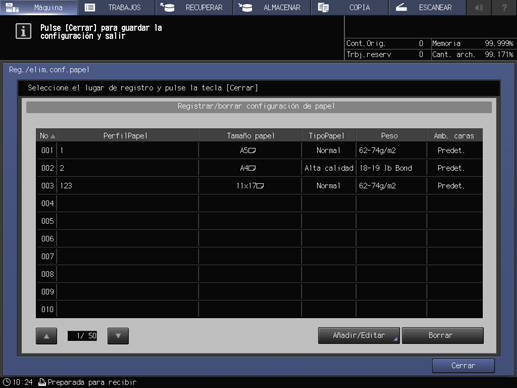Click the printer status icon at the bottom
This screenshot has width=517, height=388.
42,382
